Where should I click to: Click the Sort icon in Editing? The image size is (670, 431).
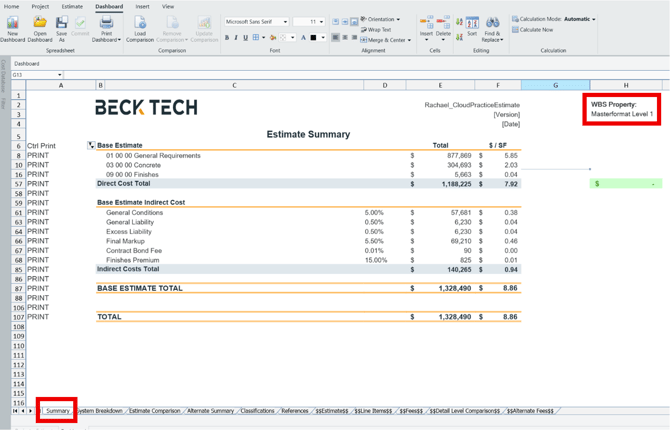click(472, 23)
